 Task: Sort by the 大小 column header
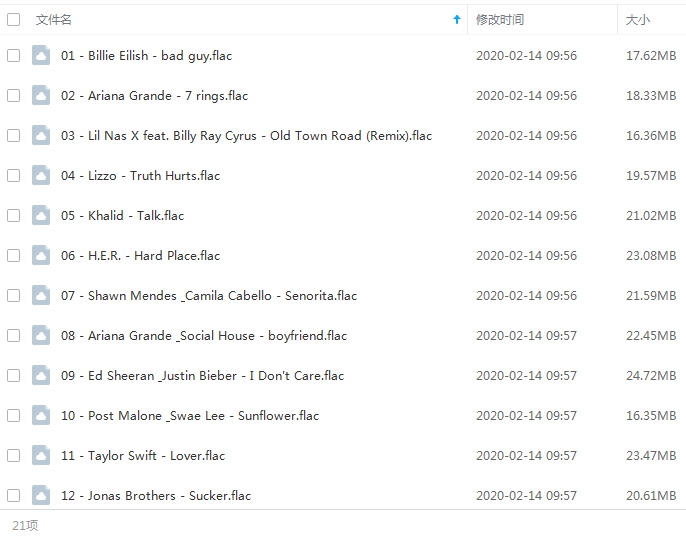tap(638, 20)
